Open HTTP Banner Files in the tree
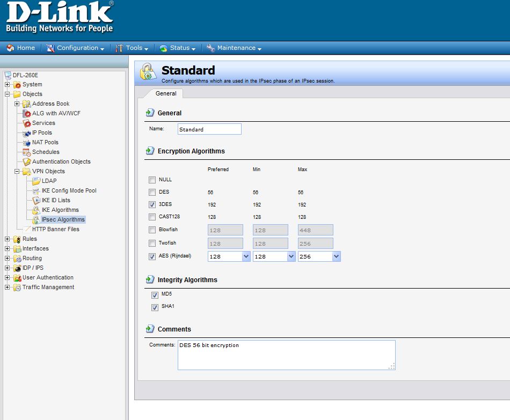 coord(55,230)
